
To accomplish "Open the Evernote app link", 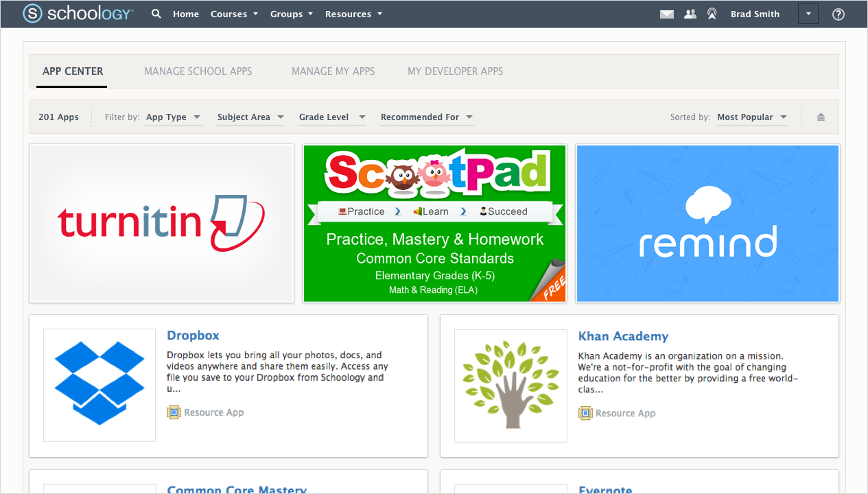I will point(605,489).
